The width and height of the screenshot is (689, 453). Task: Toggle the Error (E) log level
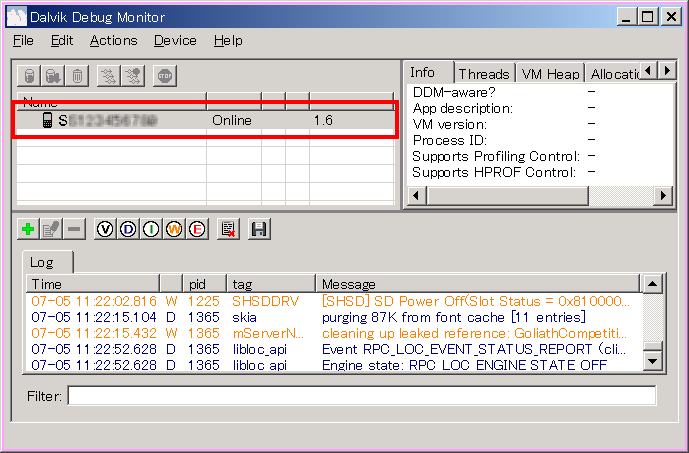click(x=197, y=229)
